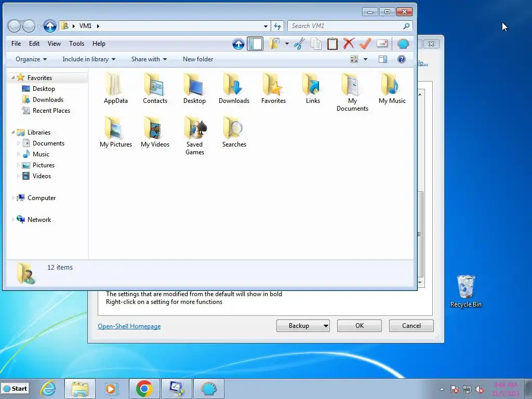Click the Classic Explorer Up toolbar icon
Viewport: 532px width, 399px height.
point(238,44)
